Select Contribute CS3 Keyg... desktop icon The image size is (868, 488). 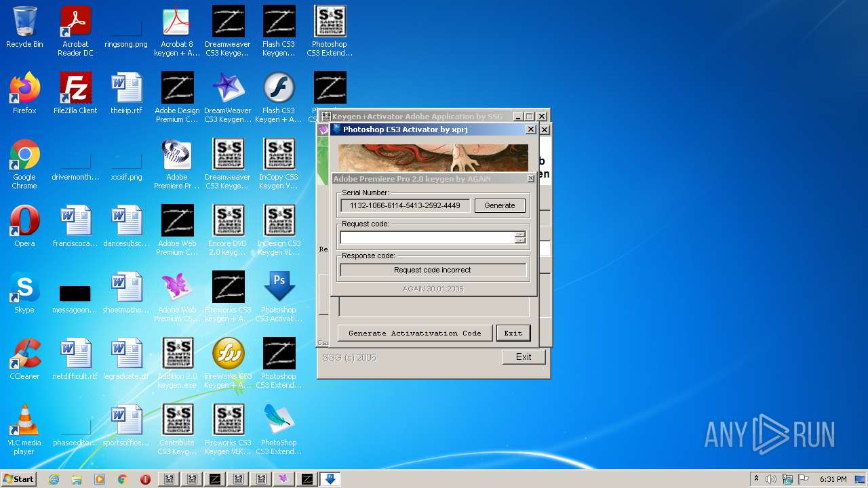(x=177, y=429)
